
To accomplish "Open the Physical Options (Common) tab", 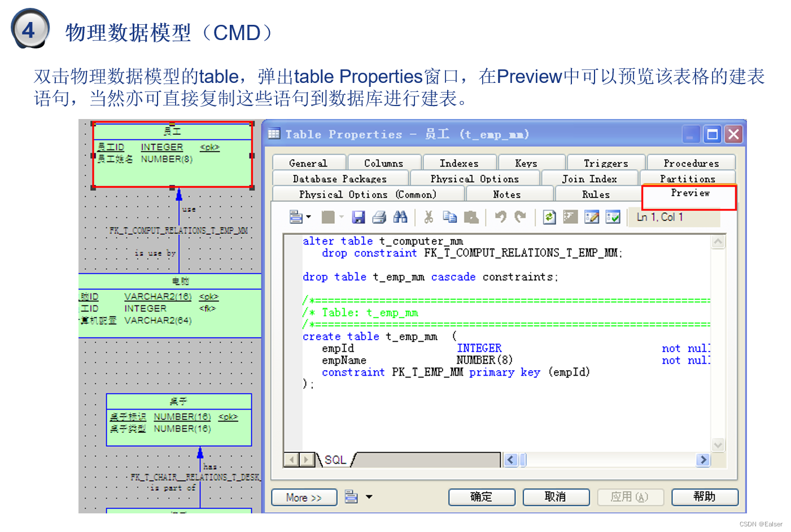I will tap(368, 195).
